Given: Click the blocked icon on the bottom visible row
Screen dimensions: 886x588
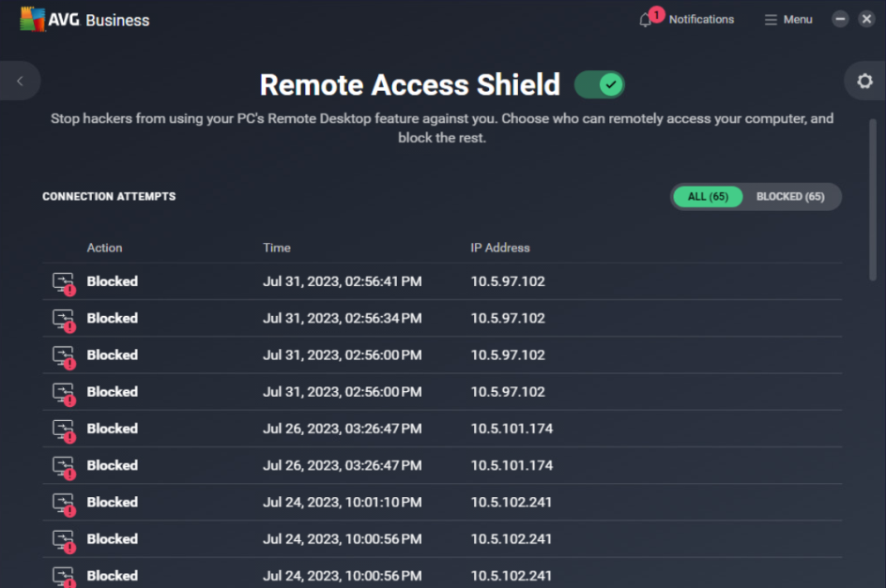Looking at the screenshot, I should (60, 574).
